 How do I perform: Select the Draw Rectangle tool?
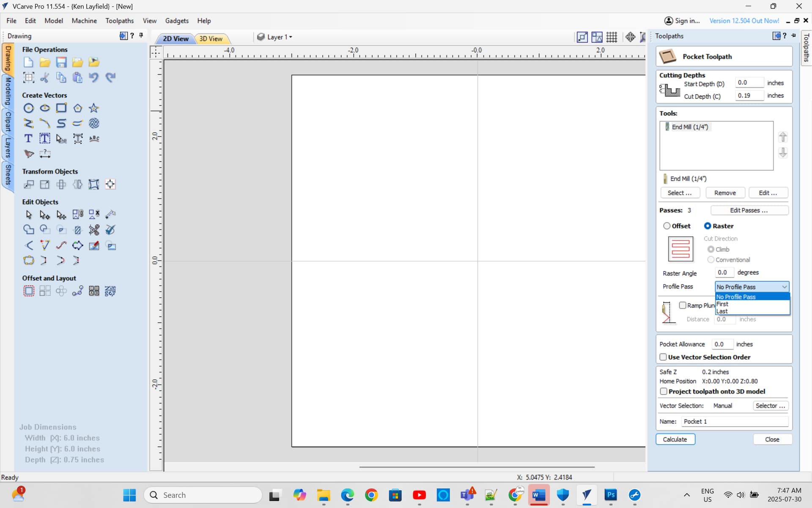(61, 108)
